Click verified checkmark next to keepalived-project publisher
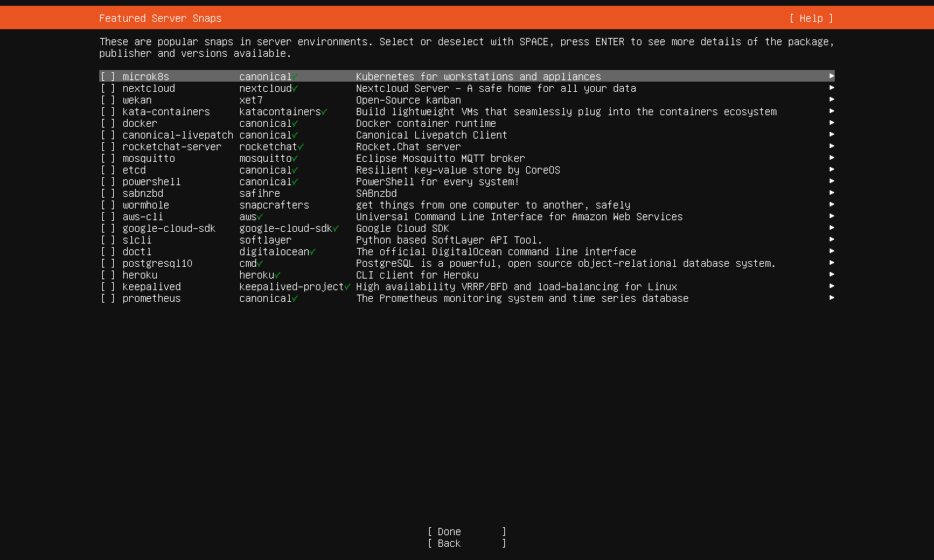Viewport: 934px width, 560px height. pyautogui.click(x=347, y=287)
